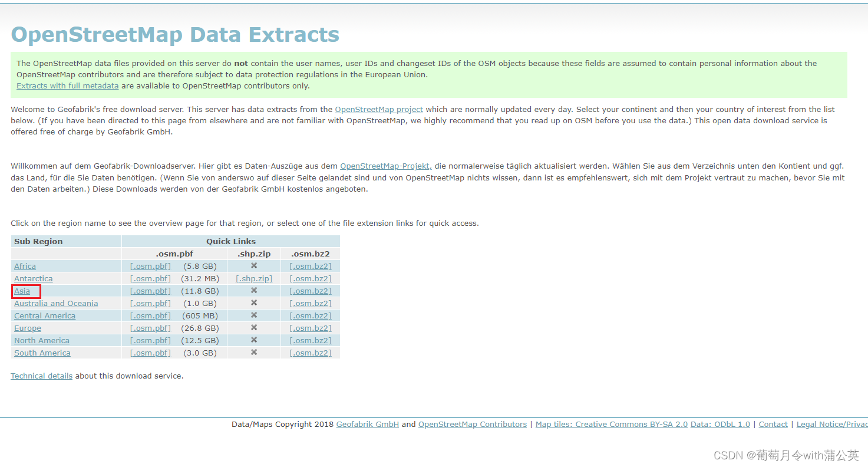Download Africa .osm.pbf file
The image size is (868, 467).
pyautogui.click(x=150, y=267)
